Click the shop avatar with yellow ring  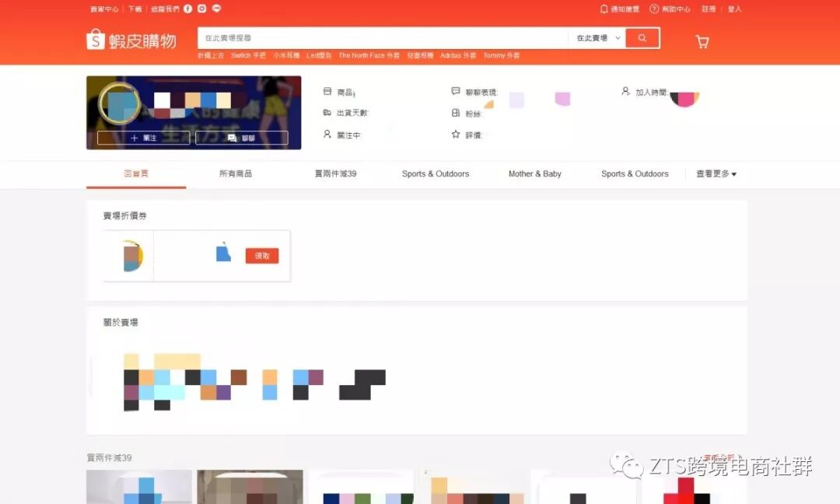coord(120,103)
